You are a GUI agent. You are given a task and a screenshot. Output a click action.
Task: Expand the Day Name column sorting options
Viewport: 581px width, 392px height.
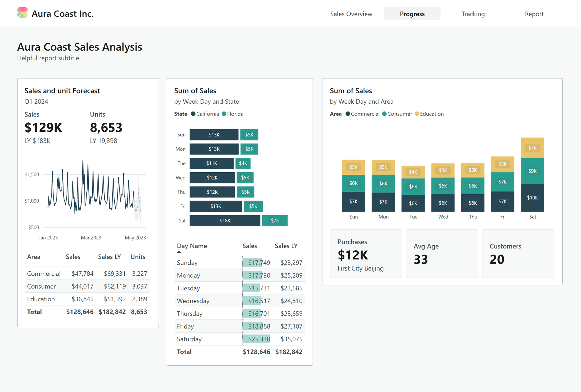(x=192, y=246)
